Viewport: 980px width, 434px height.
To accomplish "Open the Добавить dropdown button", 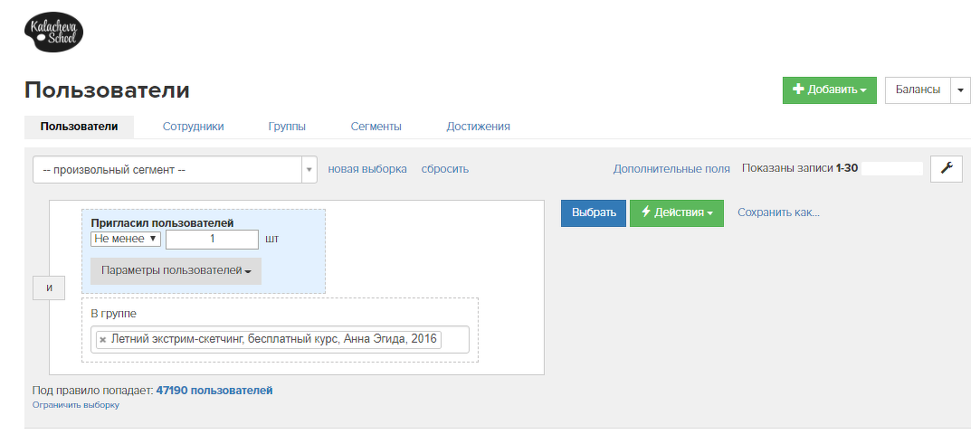I will (x=830, y=90).
